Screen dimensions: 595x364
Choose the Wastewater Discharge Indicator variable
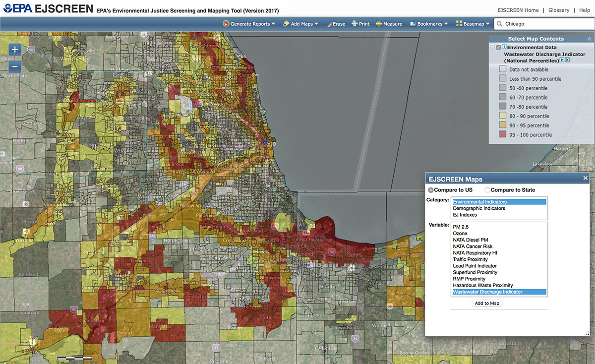click(x=500, y=292)
